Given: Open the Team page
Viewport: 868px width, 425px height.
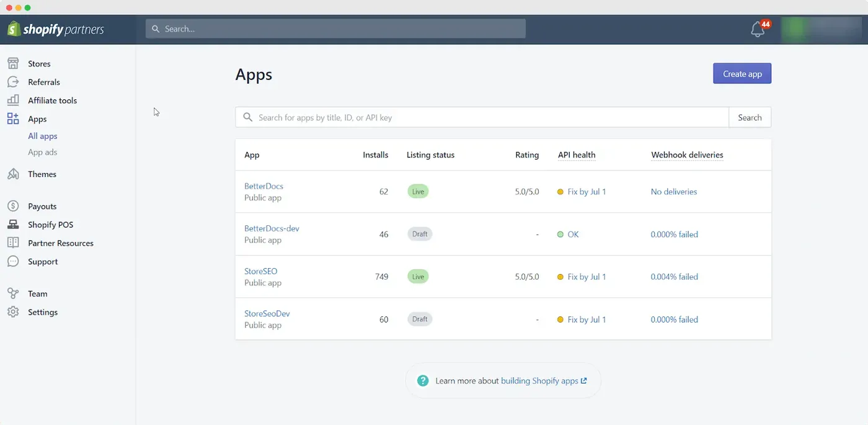Looking at the screenshot, I should click(37, 293).
